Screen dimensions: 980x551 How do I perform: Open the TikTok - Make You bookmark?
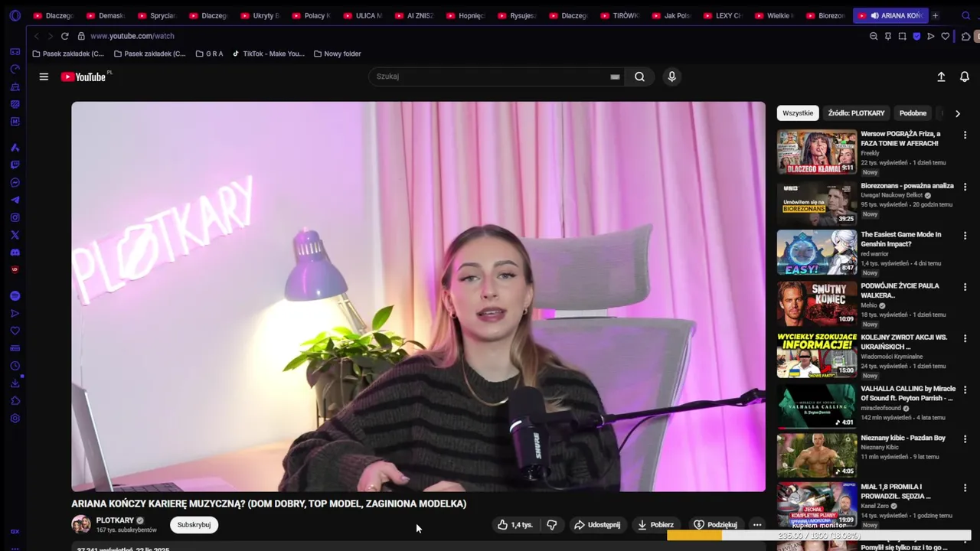coord(268,54)
